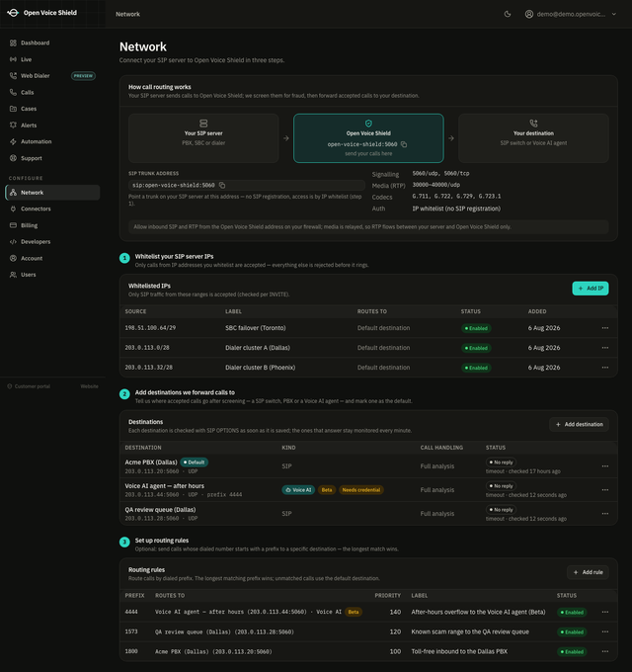632x672 pixels.
Task: Click Enabled status for prefix 1573 rule
Action: pyautogui.click(x=572, y=632)
